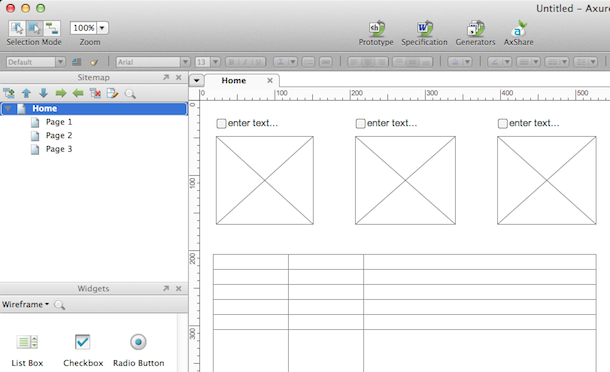Select Page 3 in the Sitemap
The image size is (610, 372).
tap(59, 149)
